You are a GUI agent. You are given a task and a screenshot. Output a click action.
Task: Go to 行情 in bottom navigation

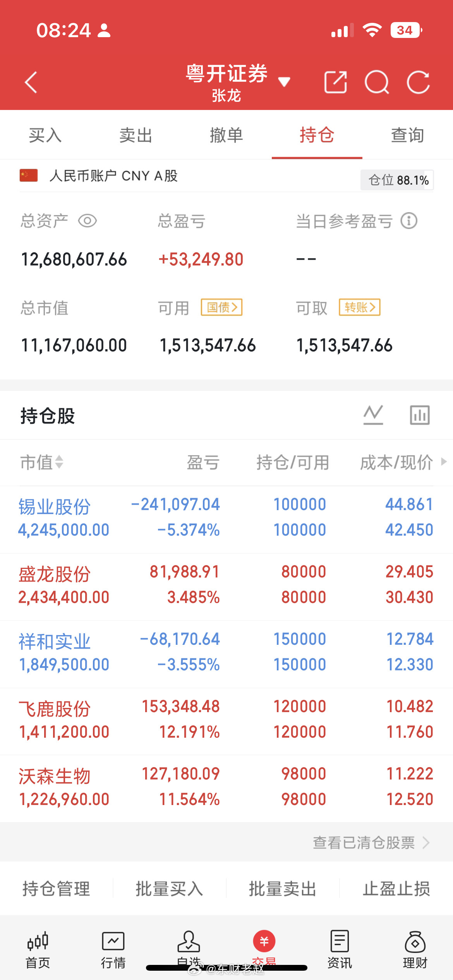point(113,949)
